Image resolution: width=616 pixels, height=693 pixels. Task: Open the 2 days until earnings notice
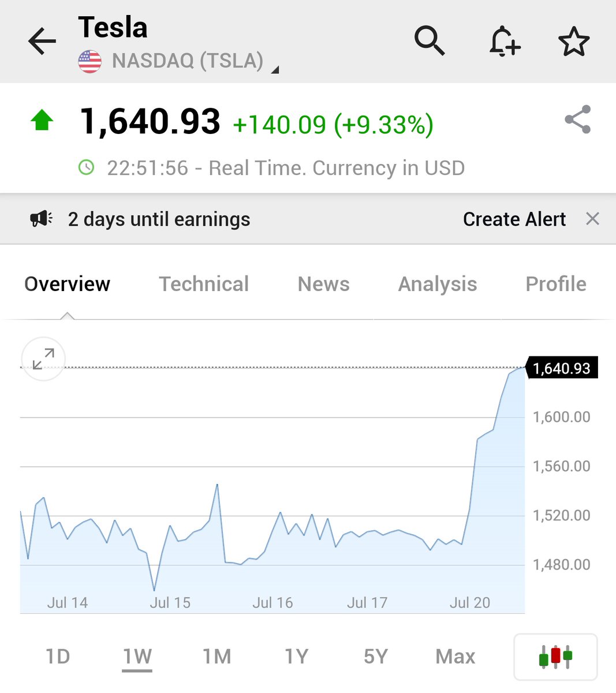tap(159, 219)
